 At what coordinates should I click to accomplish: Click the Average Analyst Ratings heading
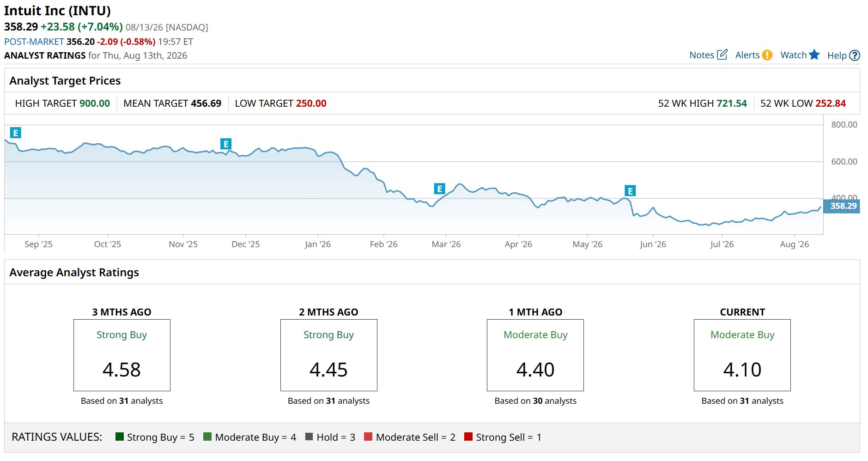(x=74, y=273)
